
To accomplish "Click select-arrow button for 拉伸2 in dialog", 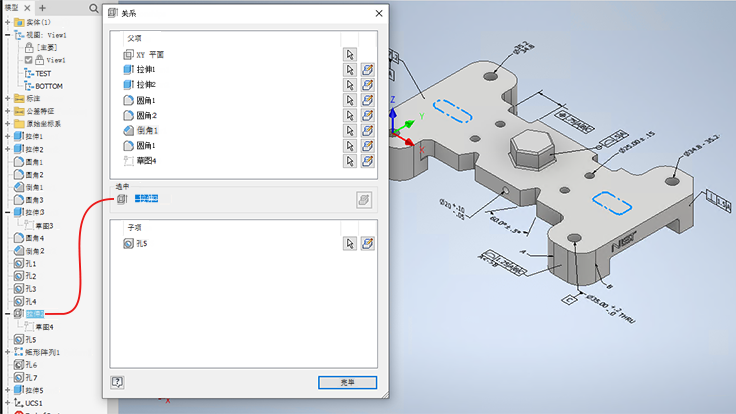I will click(350, 84).
